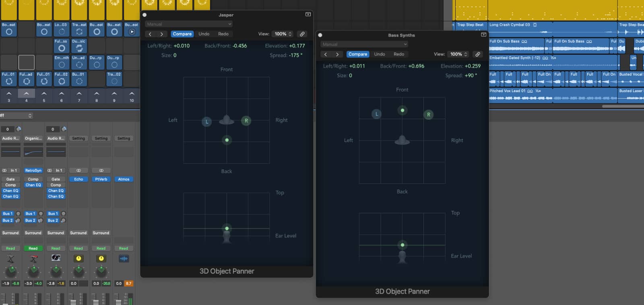Click the blue waveform icon on the Atmos channel strip

124,258
